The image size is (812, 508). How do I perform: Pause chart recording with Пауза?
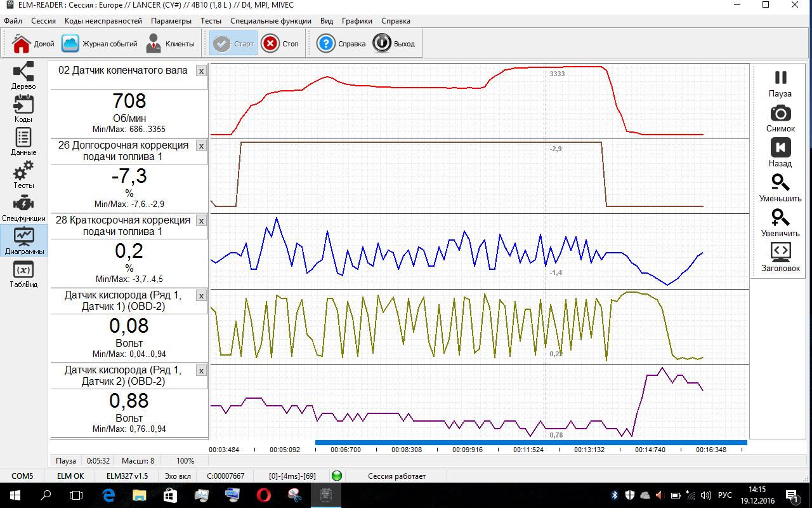coord(780,82)
